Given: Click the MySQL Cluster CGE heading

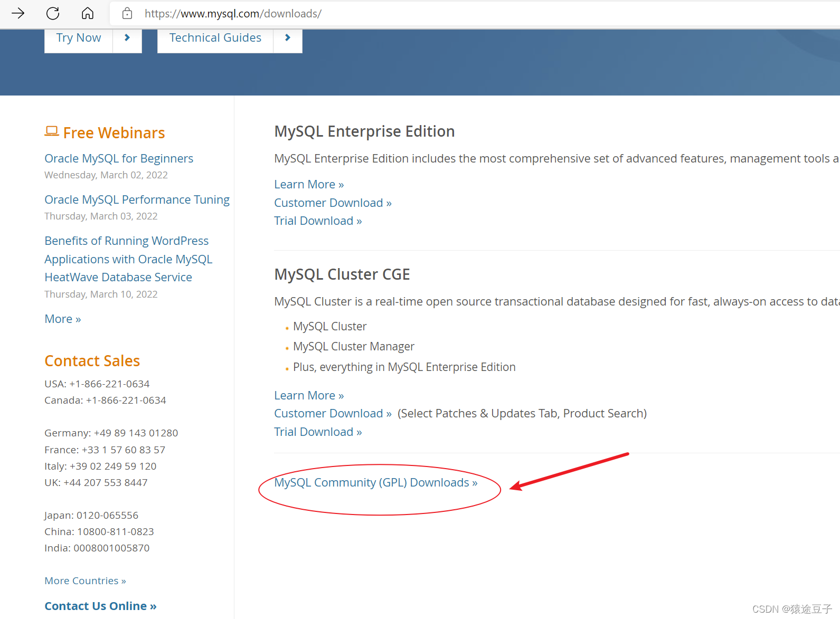Looking at the screenshot, I should (x=342, y=274).
